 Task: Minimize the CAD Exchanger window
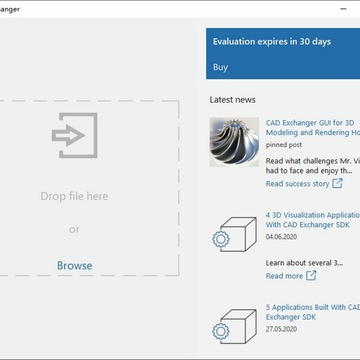point(343,9)
